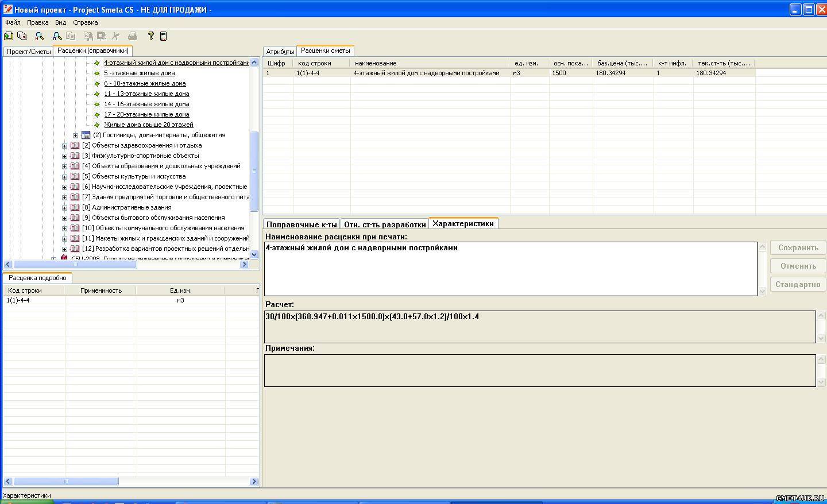
Task: Select the Расценка подробно tab
Action: (37, 278)
